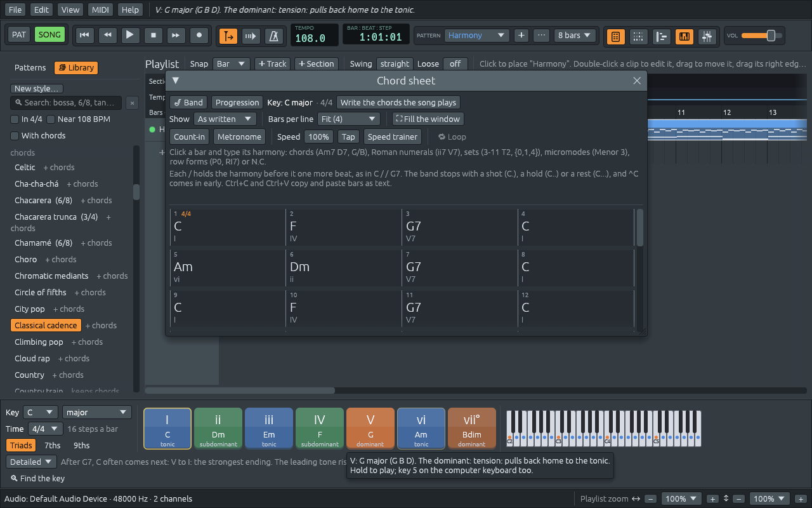Viewport: 812px width, 508px height.
Task: Open the Key C dropdown
Action: (41, 412)
